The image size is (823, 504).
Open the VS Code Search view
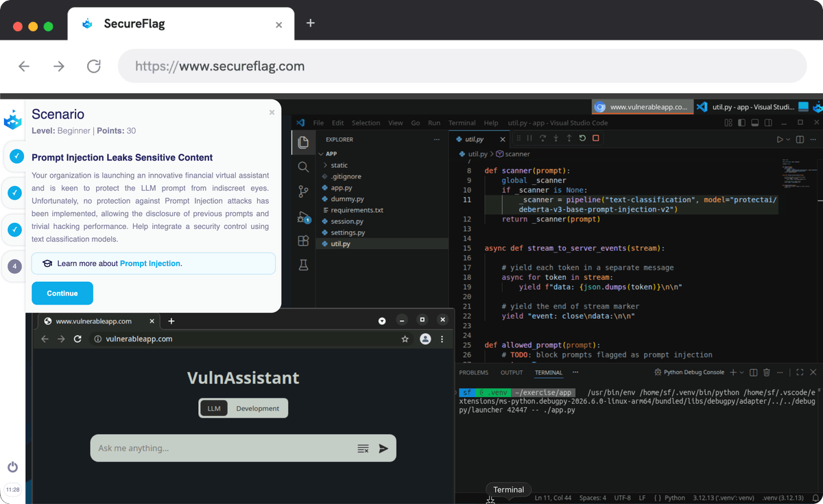303,167
